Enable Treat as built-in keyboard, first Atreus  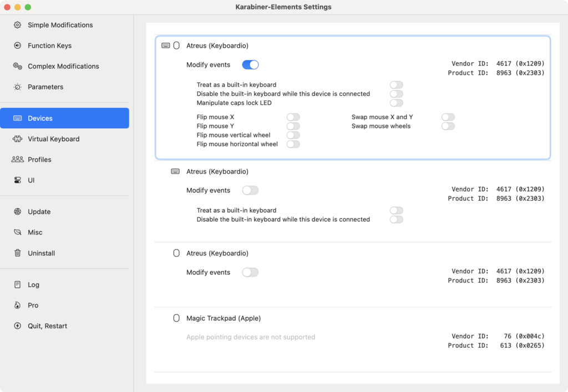coord(397,85)
